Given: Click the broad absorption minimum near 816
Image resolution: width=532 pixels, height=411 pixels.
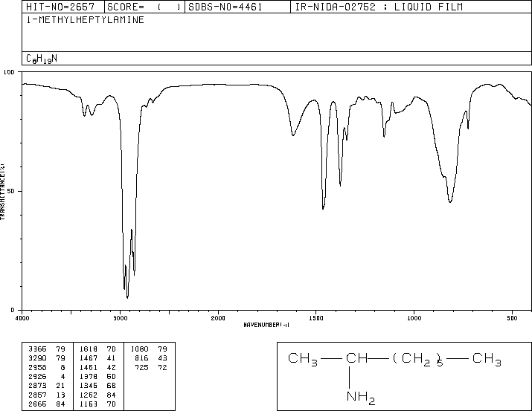Looking at the screenshot, I should 450,201.
